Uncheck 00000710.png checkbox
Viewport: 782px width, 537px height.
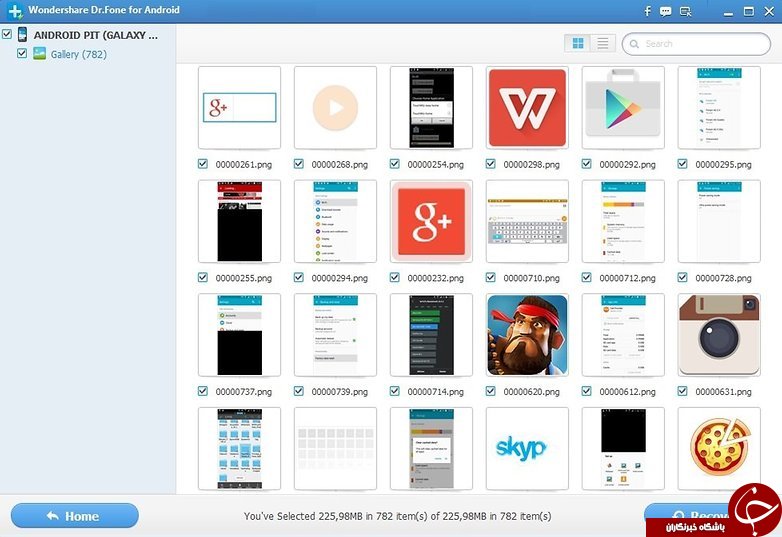pos(491,277)
